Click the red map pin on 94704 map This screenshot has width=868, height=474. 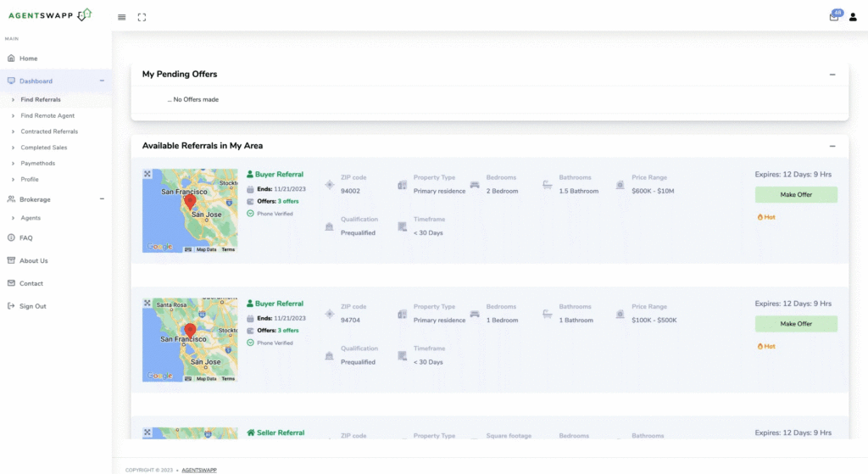tap(190, 332)
